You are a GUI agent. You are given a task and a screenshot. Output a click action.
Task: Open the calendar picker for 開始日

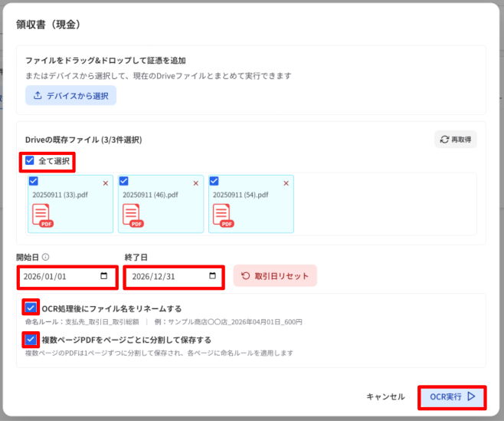pos(104,276)
